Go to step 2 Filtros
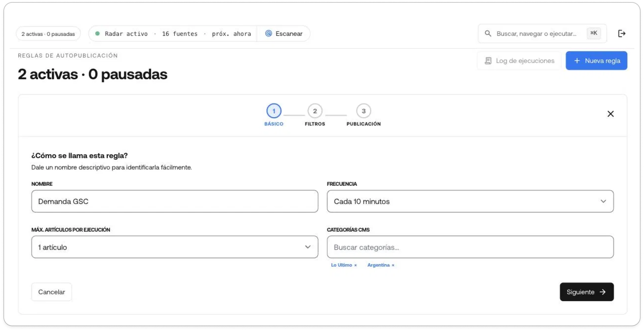Screen dimensions: 644x331 tap(315, 115)
